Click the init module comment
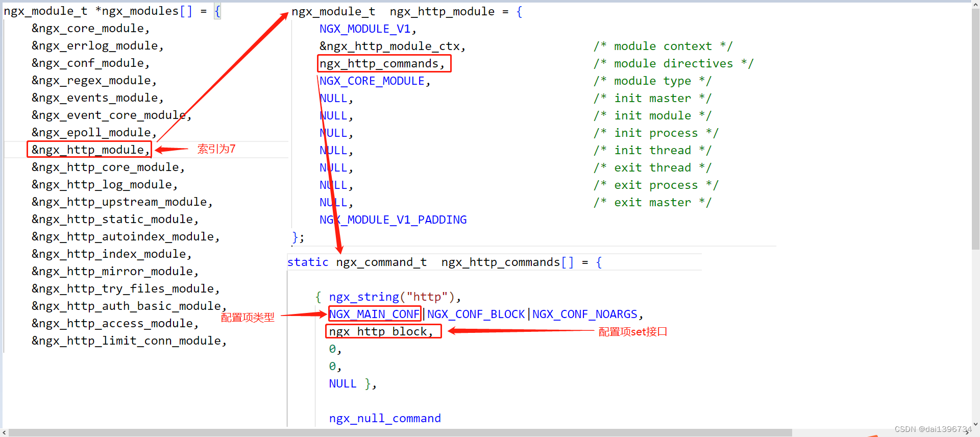Viewport: 980px width, 437px height. [x=652, y=115]
